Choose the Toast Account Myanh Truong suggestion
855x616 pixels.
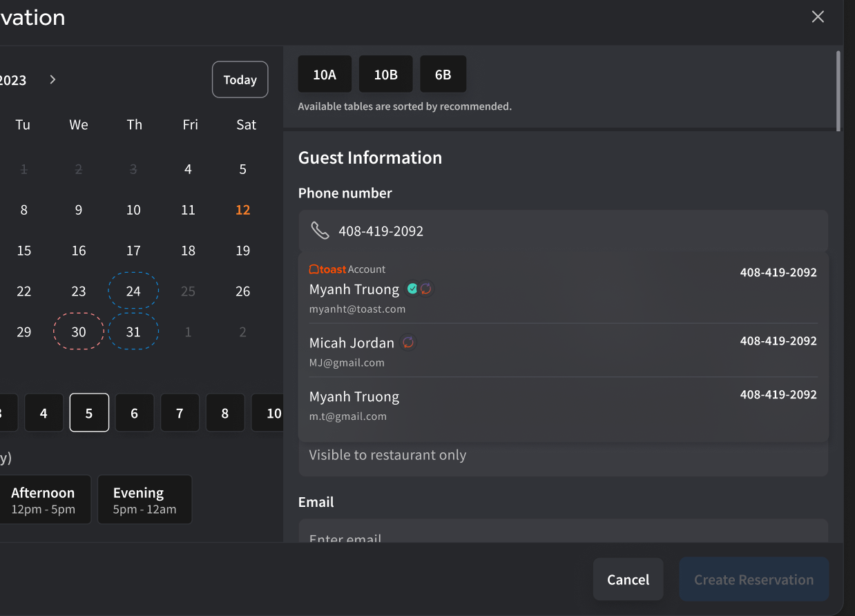pos(563,290)
